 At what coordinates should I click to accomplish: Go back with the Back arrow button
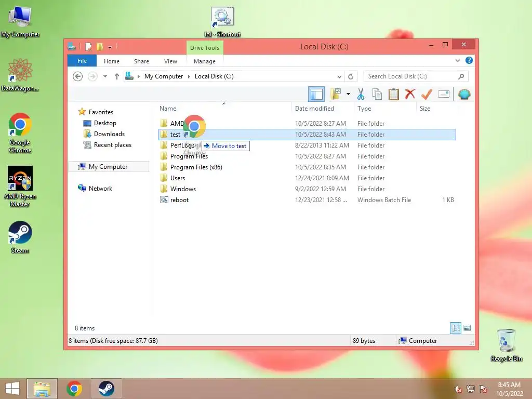78,76
